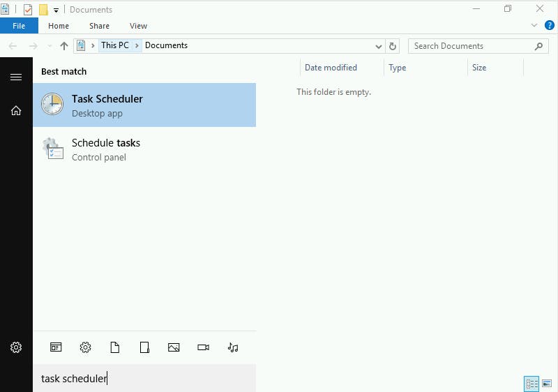
Task: Open Schedule tasks control panel result
Action: [144, 149]
